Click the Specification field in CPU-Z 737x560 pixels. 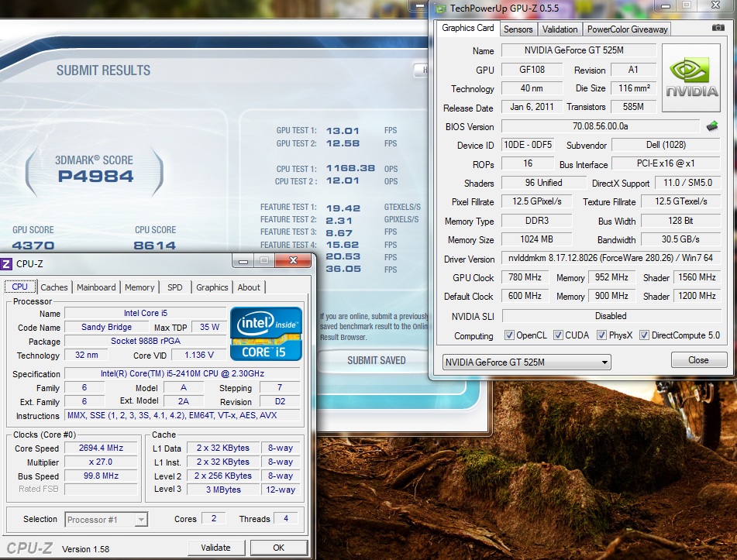182,373
